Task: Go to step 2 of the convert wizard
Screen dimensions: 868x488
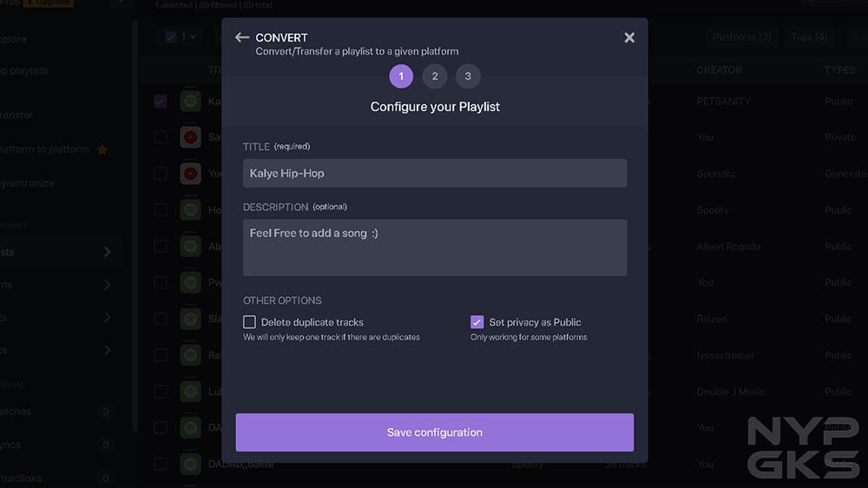Action: click(435, 76)
